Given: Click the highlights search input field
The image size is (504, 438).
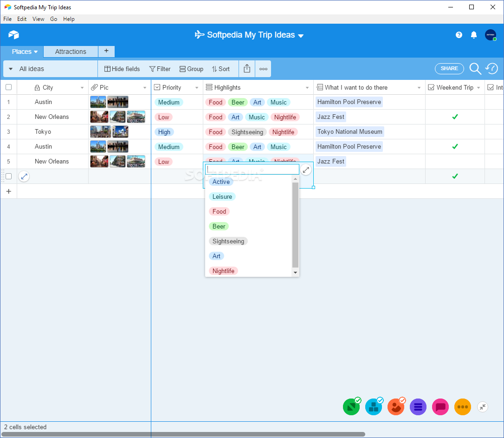Looking at the screenshot, I should point(252,170).
